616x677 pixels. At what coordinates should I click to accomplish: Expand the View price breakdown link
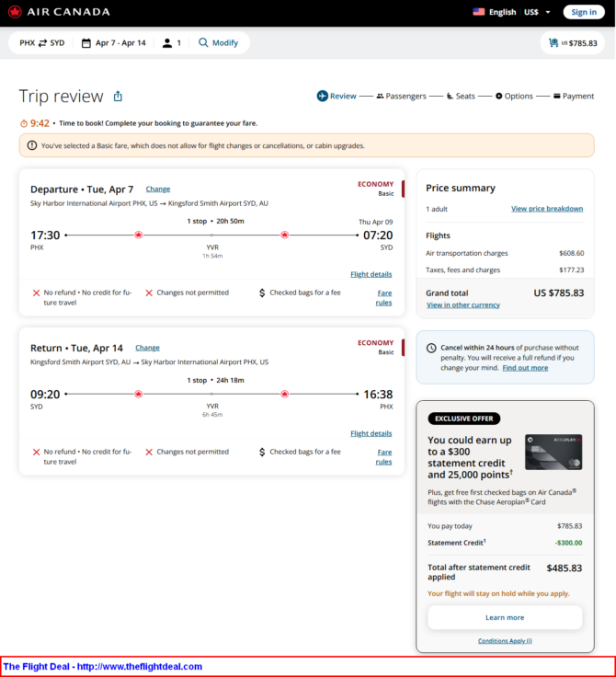(x=547, y=209)
